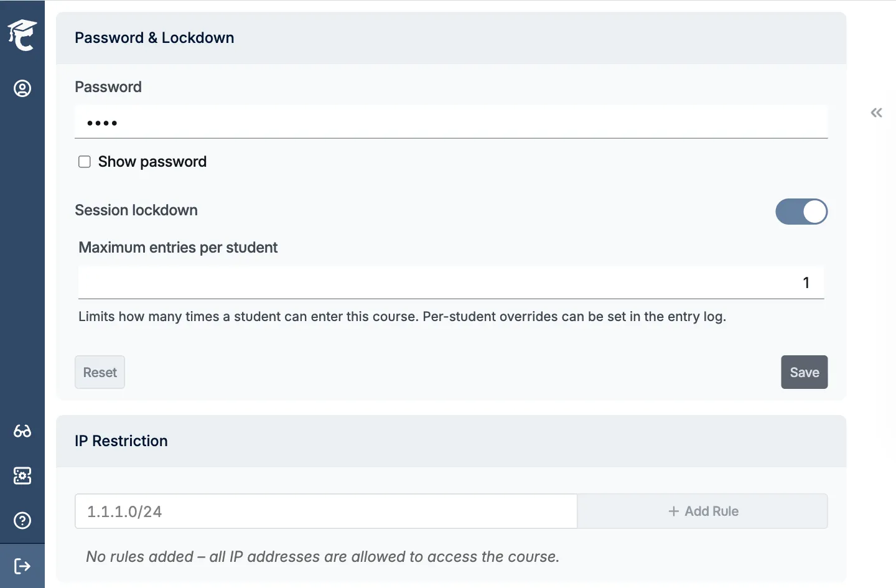The height and width of the screenshot is (588, 896).
Task: Open the help question mark icon
Action: [x=22, y=521]
